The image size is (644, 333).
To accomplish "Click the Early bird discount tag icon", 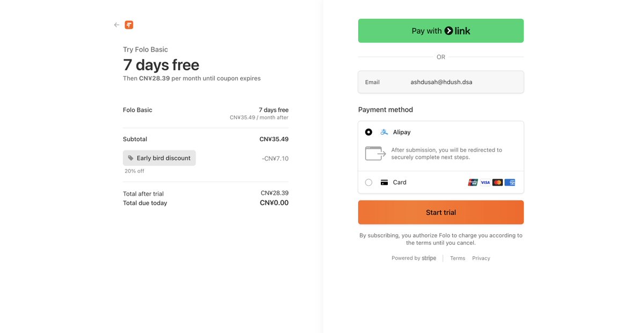I will (131, 158).
